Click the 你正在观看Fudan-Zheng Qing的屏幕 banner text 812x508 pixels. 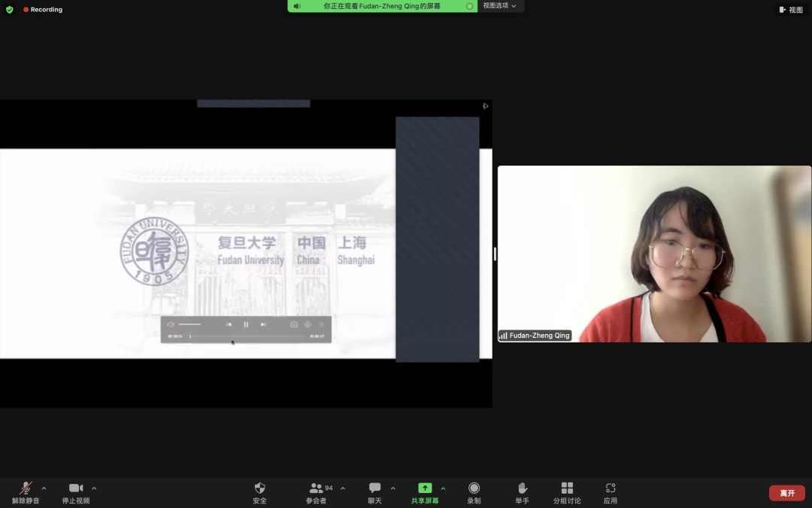[382, 6]
